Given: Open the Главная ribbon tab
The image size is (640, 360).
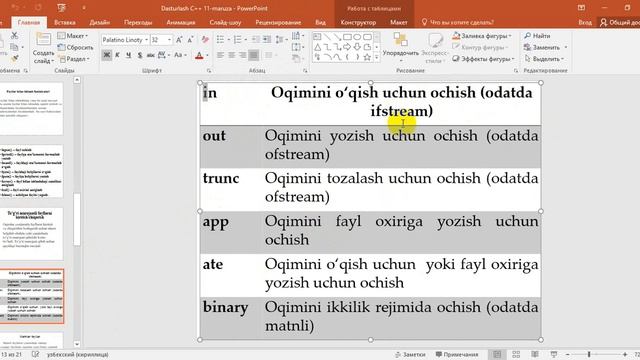Looking at the screenshot, I should click(29, 22).
